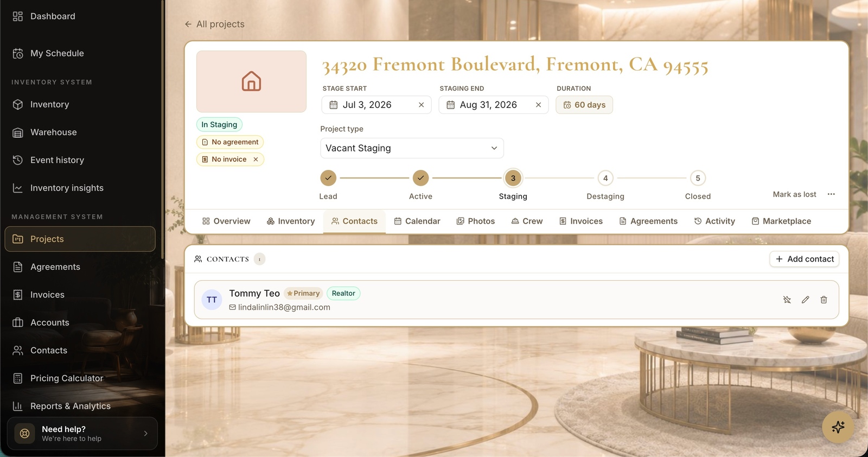Screen dimensions: 868x457
Task: Open the Marketplace tab
Action: tap(781, 221)
